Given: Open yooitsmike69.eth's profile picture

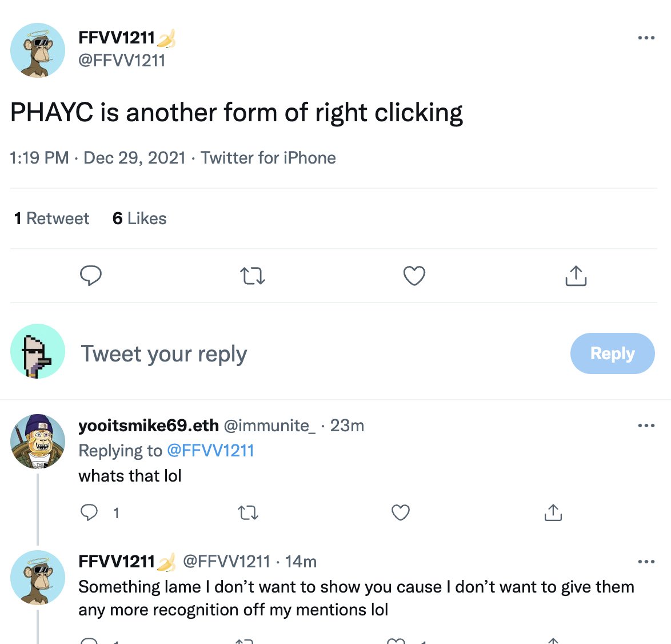Looking at the screenshot, I should pyautogui.click(x=38, y=441).
